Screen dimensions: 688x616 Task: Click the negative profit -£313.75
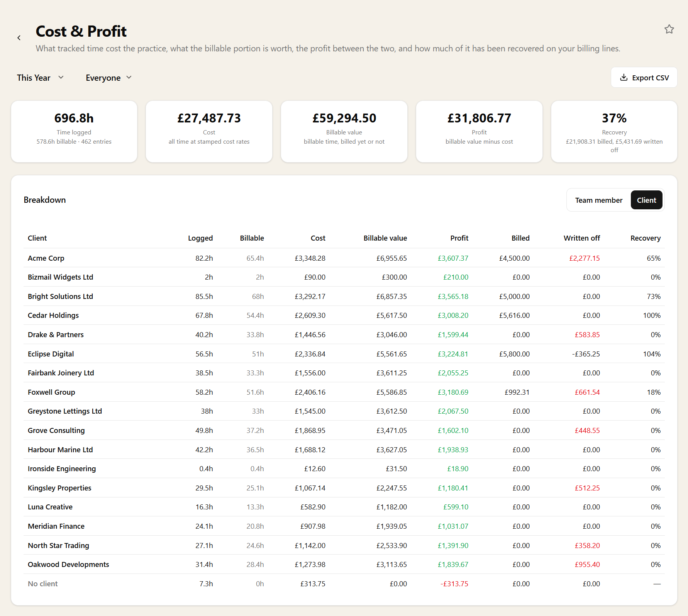click(x=454, y=584)
